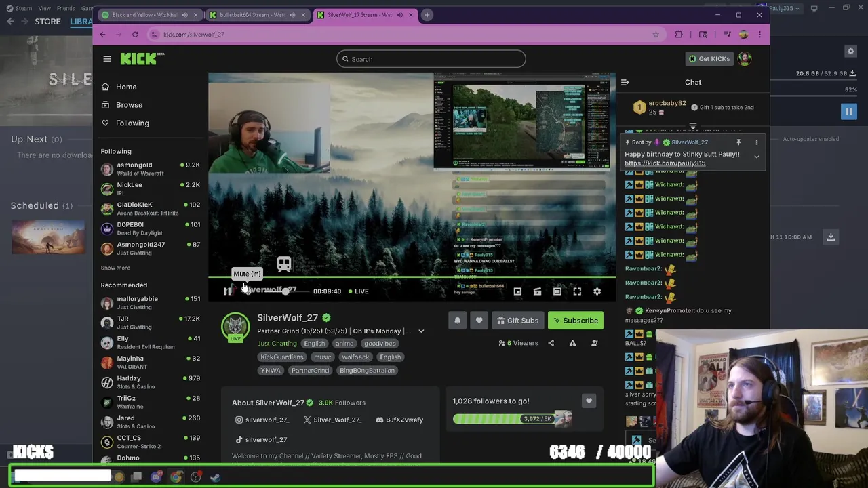Pause the SilverWolf_27 stream
This screenshot has height=488, width=868.
tap(227, 291)
